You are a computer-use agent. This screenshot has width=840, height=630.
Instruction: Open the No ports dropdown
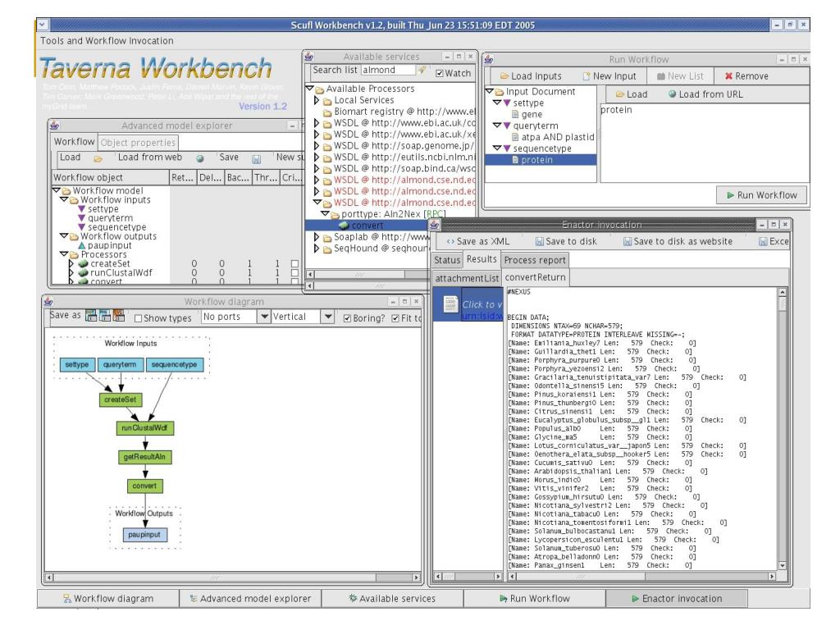coord(263,317)
